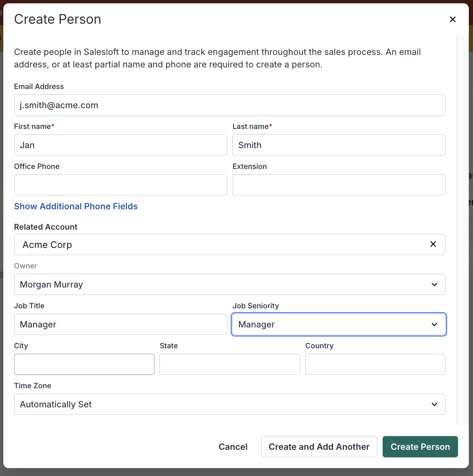This screenshot has height=476, width=473.
Task: Close the Create Person dialog
Action: (x=453, y=19)
